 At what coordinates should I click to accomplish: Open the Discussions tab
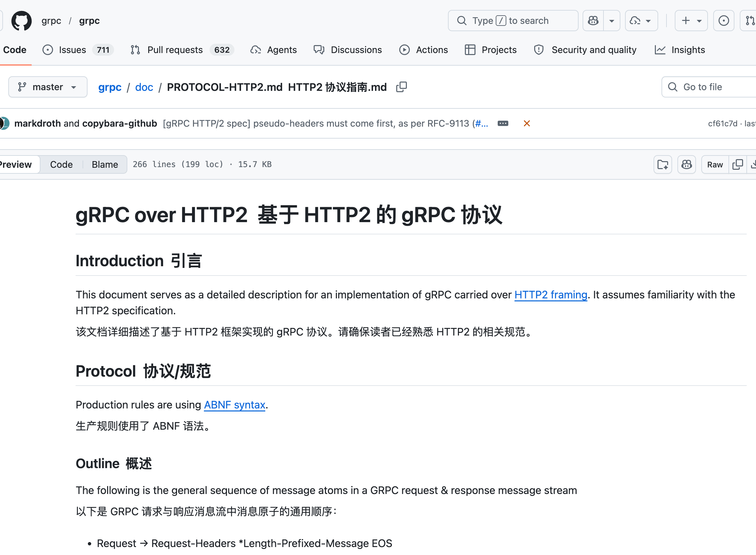click(x=348, y=50)
